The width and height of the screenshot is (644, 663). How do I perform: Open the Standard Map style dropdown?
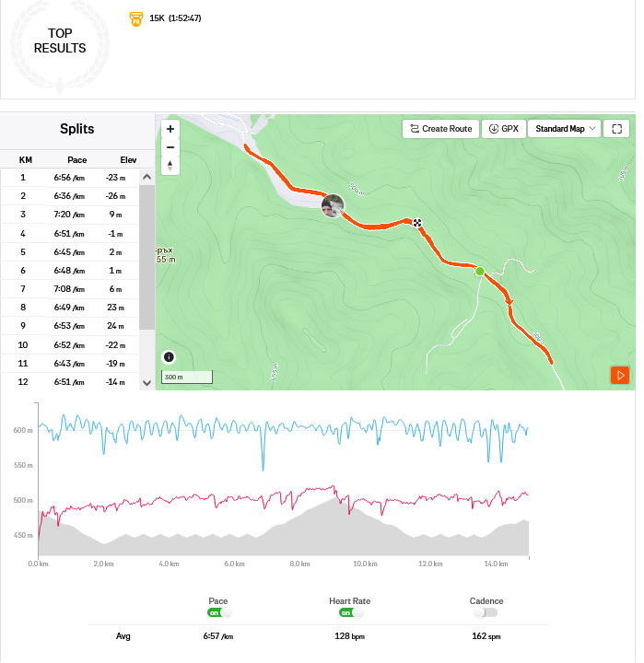pyautogui.click(x=564, y=129)
